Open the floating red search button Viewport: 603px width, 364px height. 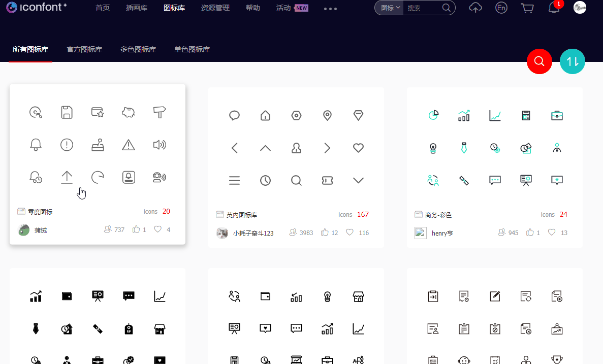pos(539,61)
